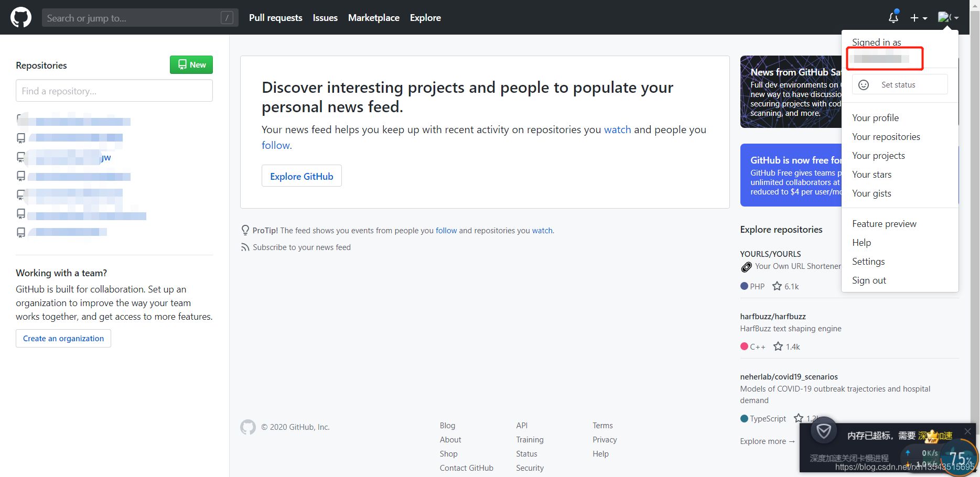Go to Marketplace in the header
Image resolution: width=980 pixels, height=477 pixels.
pyautogui.click(x=374, y=18)
